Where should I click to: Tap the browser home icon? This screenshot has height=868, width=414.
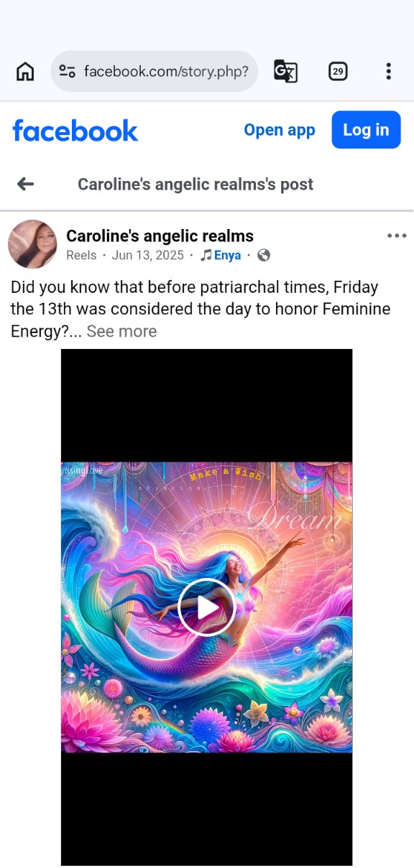[x=25, y=71]
